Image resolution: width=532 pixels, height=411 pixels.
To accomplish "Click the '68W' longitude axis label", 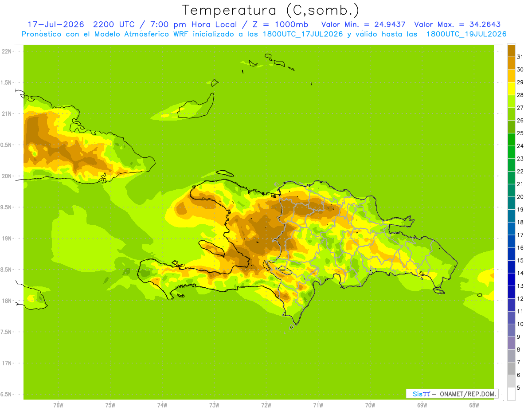I will click(473, 405).
